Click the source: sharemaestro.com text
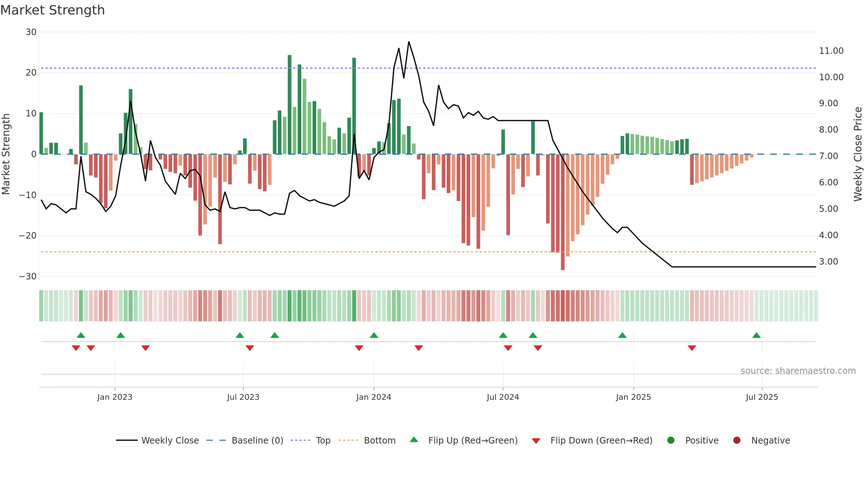This screenshot has width=868, height=488. point(798,371)
